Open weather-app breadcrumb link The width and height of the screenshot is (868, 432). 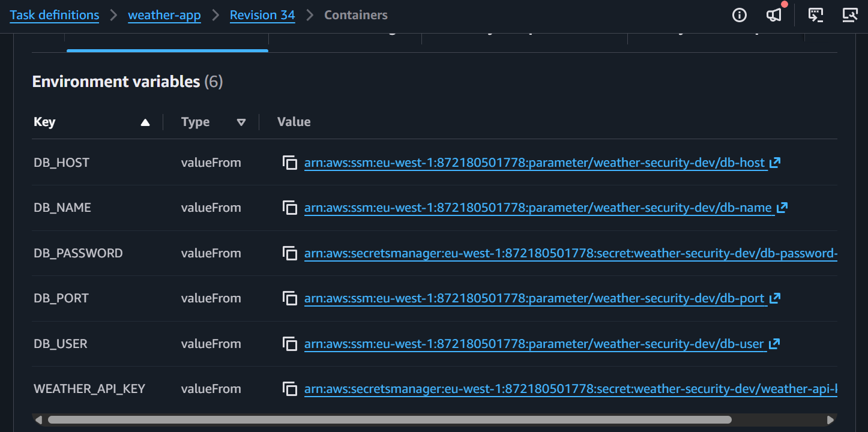(x=164, y=15)
